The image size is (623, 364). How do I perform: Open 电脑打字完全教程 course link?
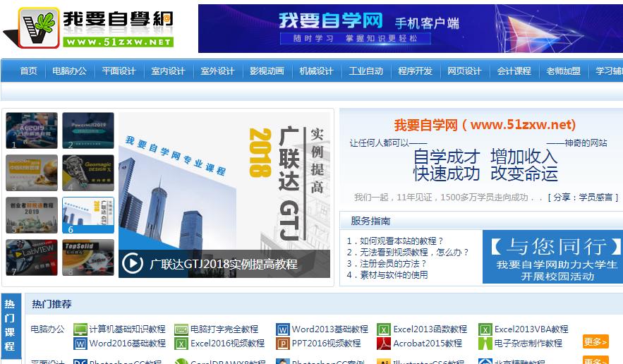click(x=224, y=329)
